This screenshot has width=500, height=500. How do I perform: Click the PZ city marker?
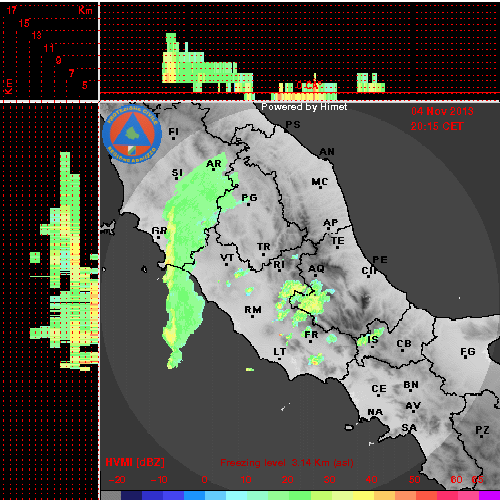tap(482, 431)
